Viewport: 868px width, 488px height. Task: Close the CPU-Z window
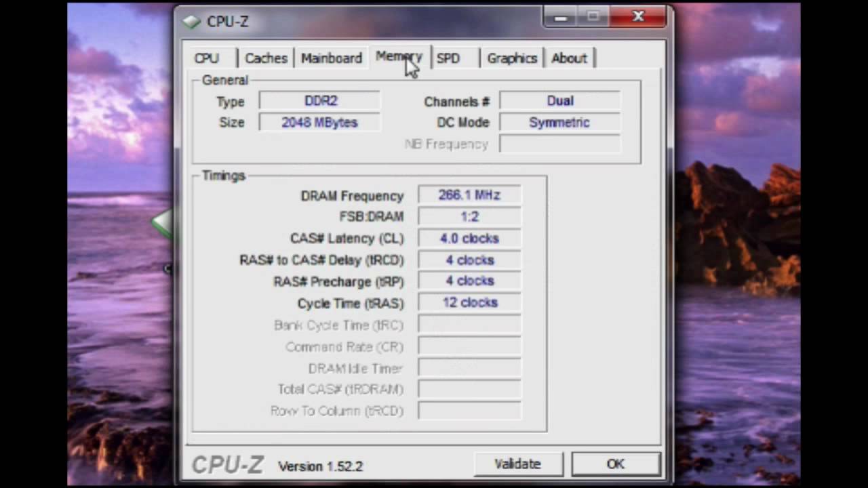tap(638, 17)
